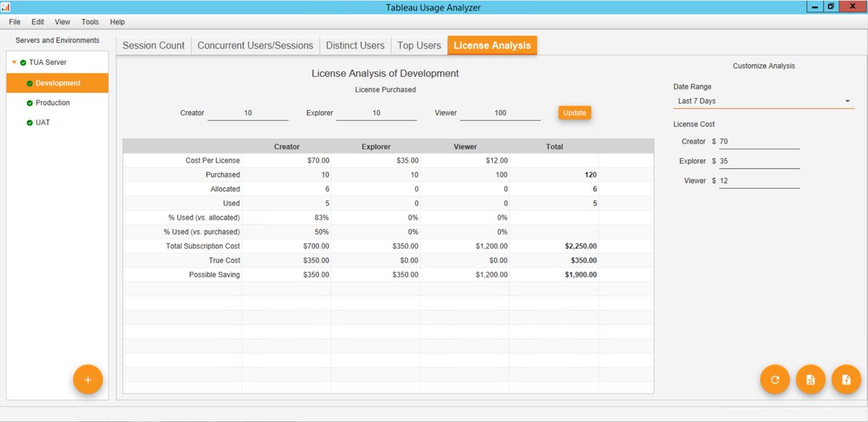Click the Creator licenses purchased field
868x422 pixels.
click(248, 113)
